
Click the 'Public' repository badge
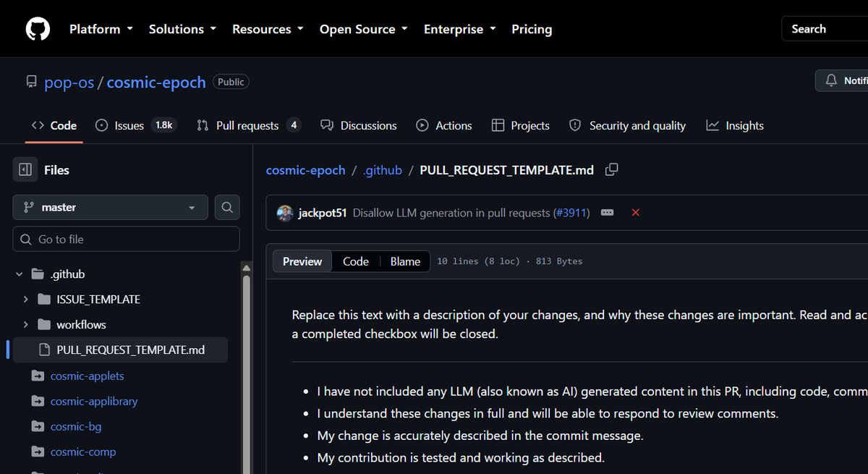231,82
